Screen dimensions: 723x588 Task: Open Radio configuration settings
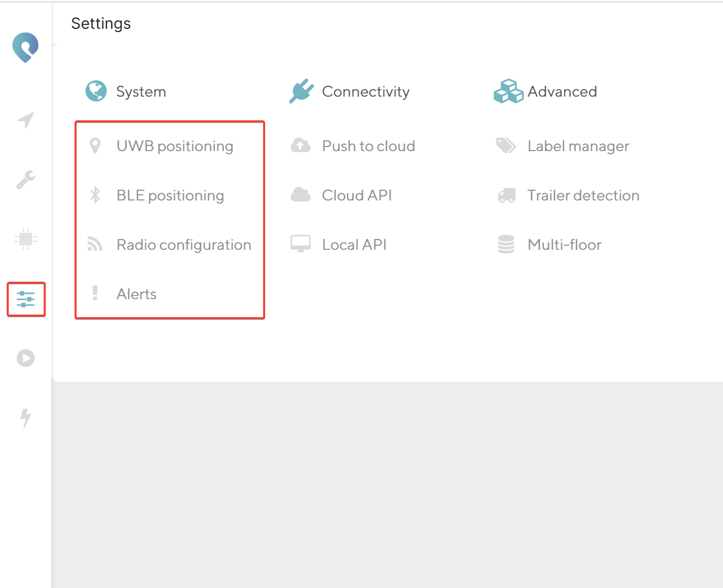[x=183, y=245]
